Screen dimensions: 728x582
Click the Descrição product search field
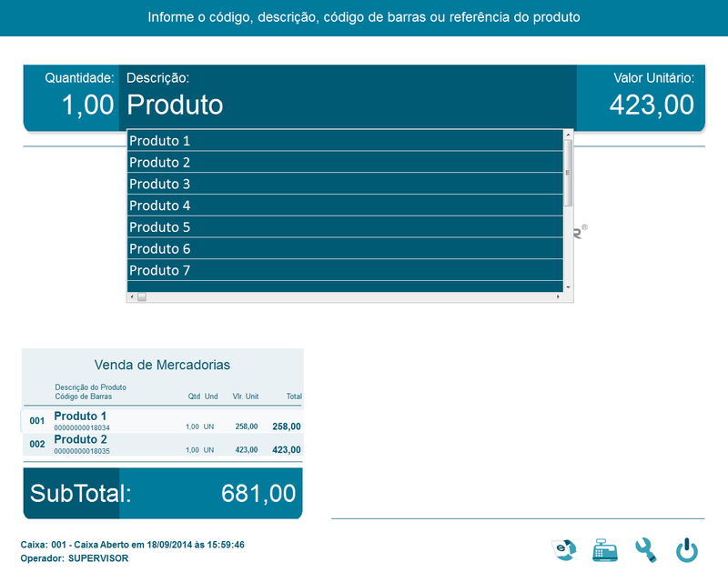tap(346, 105)
